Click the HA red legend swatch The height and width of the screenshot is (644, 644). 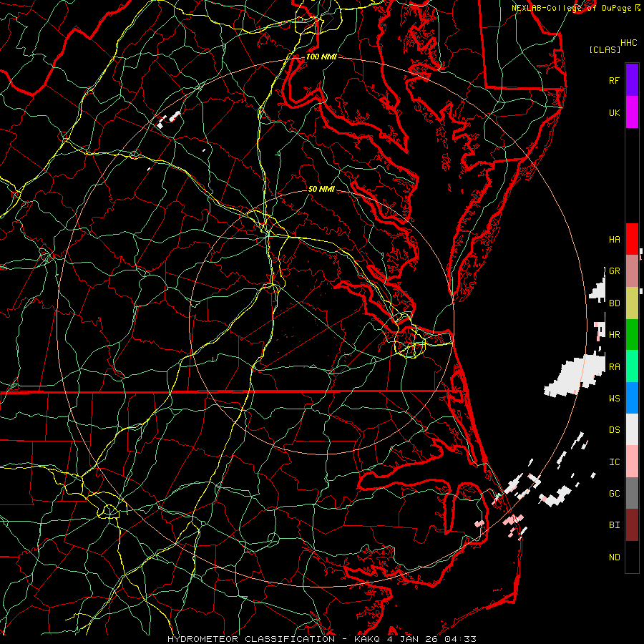coord(632,239)
